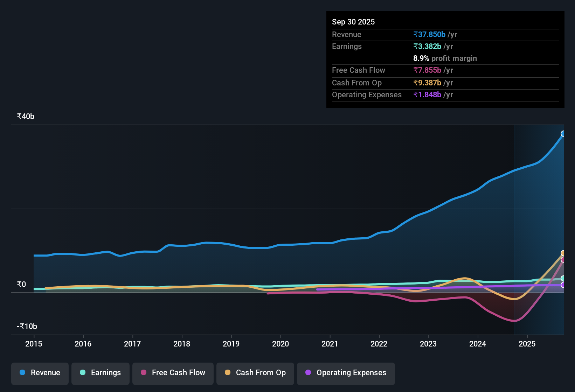Select the Earnings endpoint circle on chart right edge
The width and height of the screenshot is (575, 392).
pyautogui.click(x=563, y=278)
